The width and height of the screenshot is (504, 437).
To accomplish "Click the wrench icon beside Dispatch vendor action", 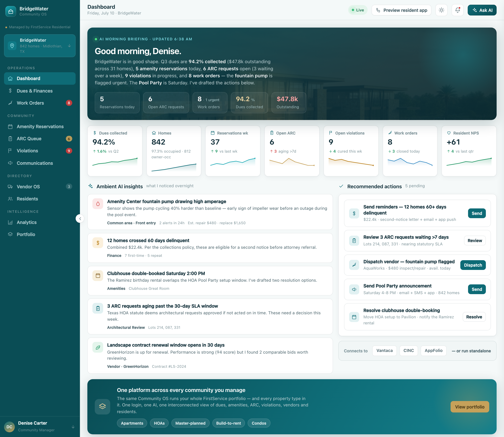I will pos(354,265).
